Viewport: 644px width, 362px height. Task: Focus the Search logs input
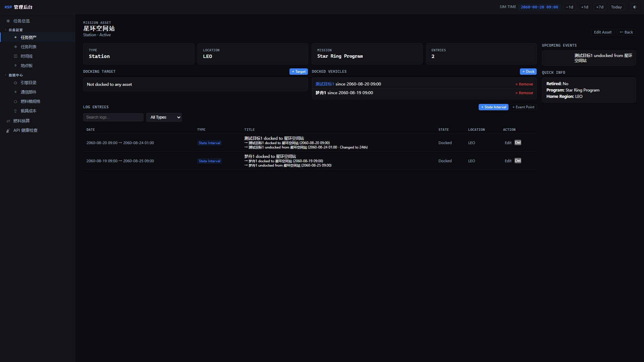pyautogui.click(x=113, y=117)
